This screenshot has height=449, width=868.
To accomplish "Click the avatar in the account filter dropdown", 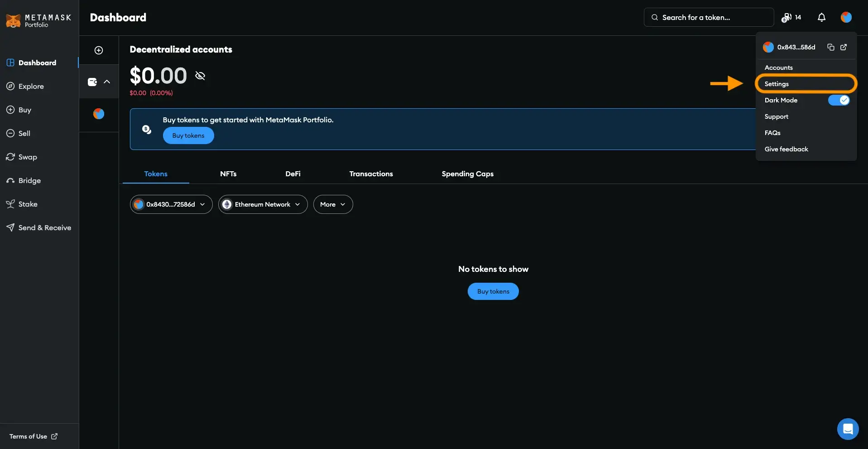I will [x=139, y=204].
